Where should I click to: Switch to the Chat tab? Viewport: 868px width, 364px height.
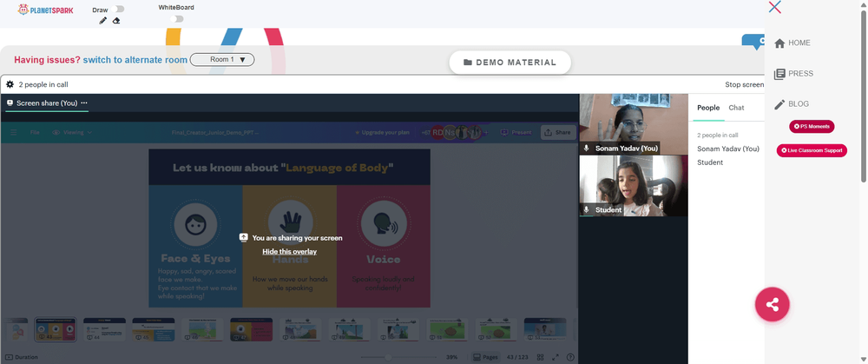736,108
